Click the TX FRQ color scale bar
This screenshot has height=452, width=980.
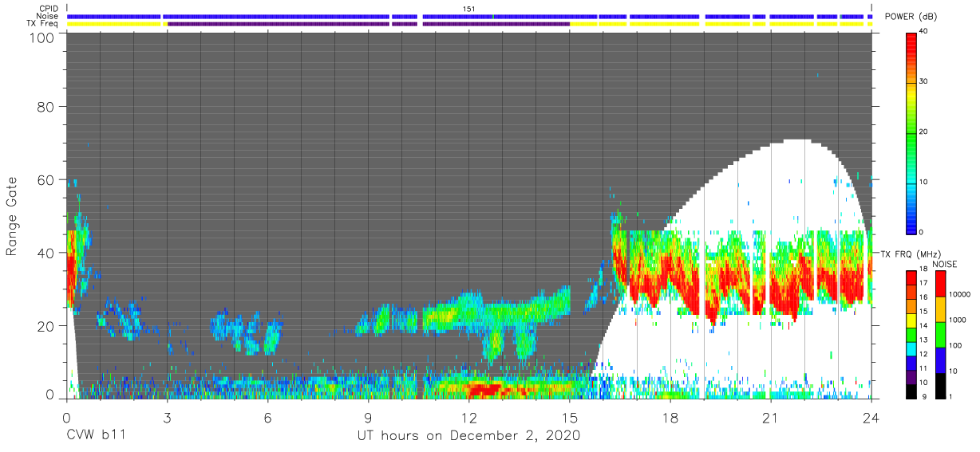[911, 334]
